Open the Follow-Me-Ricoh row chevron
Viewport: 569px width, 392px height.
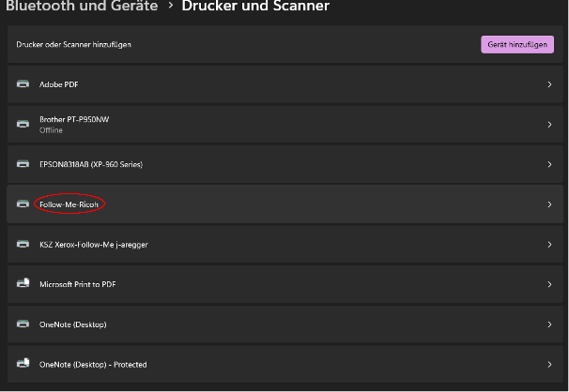[549, 204]
